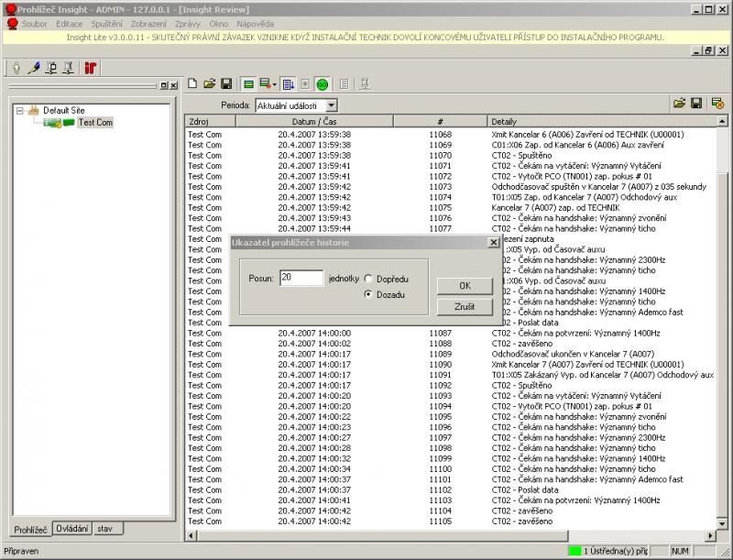Open the Perioda dropdown list
The image size is (733, 560).
click(331, 106)
